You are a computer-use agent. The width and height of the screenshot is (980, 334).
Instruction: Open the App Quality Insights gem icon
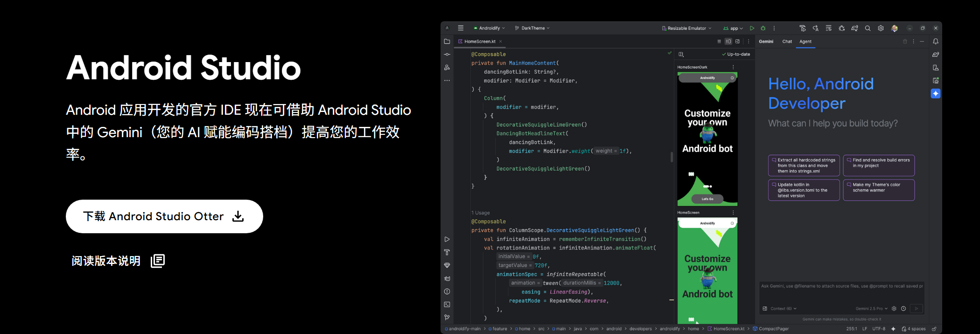pos(447,265)
